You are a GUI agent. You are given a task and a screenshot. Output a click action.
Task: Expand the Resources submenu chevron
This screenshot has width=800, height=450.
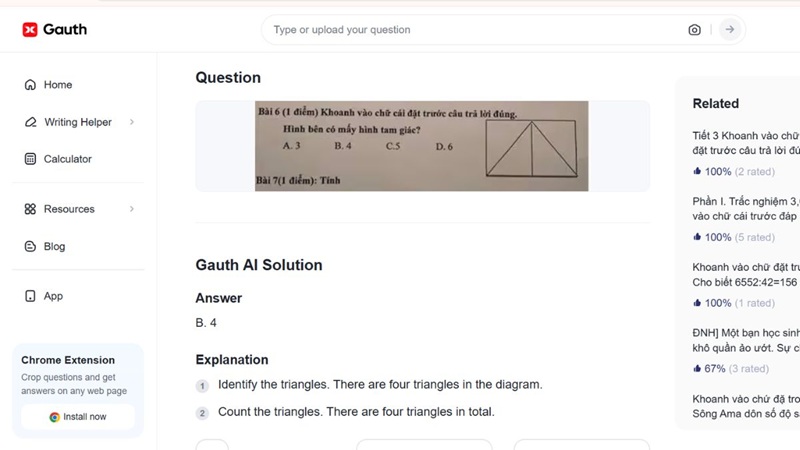(132, 209)
